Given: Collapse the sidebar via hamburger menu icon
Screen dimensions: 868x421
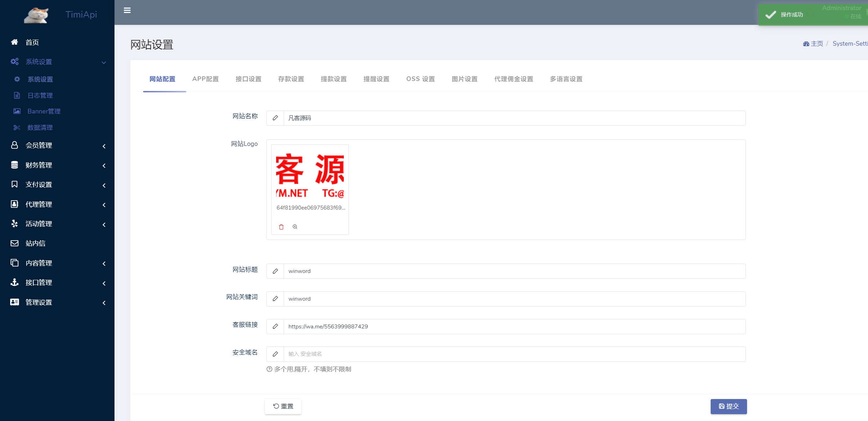Looking at the screenshot, I should tap(127, 10).
